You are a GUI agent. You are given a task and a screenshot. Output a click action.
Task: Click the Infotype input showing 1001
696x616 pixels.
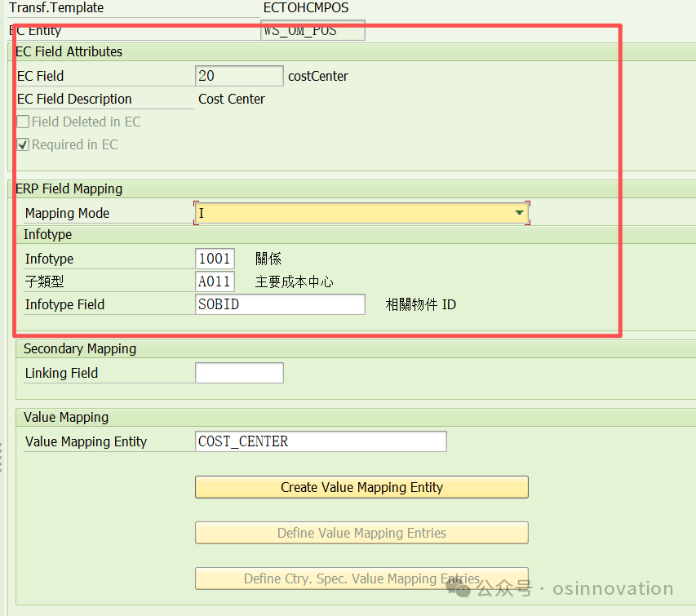pos(215,259)
